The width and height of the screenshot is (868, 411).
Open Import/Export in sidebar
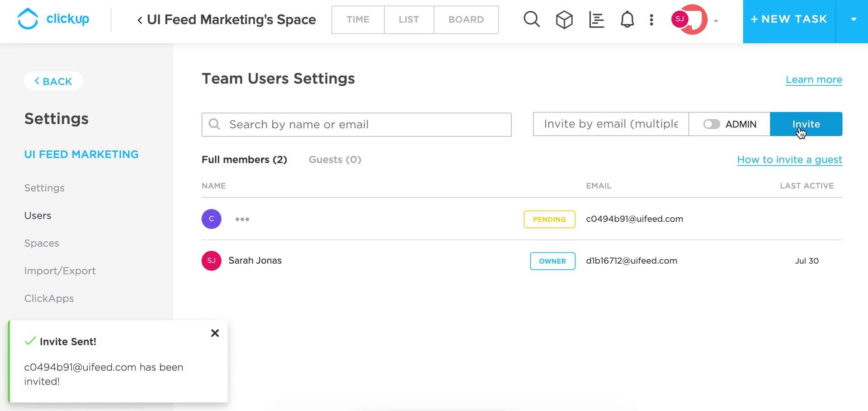coord(60,271)
